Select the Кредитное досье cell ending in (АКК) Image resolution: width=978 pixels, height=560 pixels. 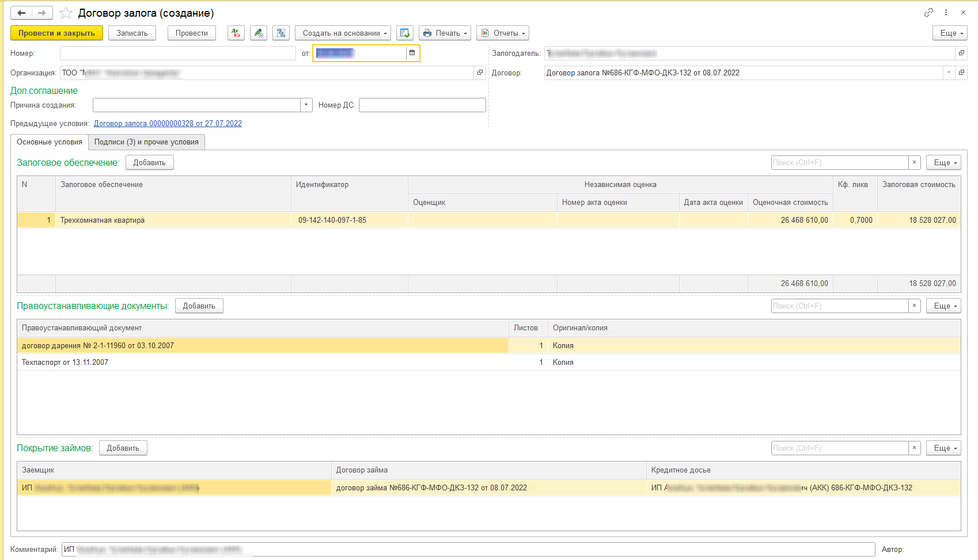pyautogui.click(x=803, y=487)
